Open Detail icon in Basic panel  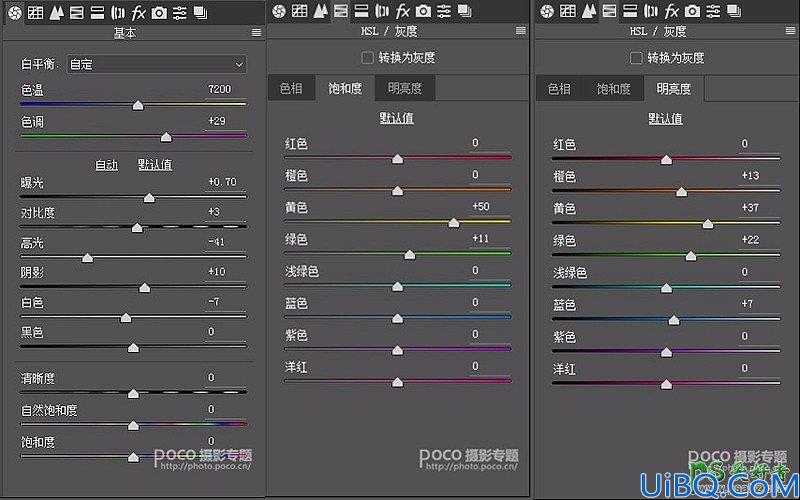(56, 13)
